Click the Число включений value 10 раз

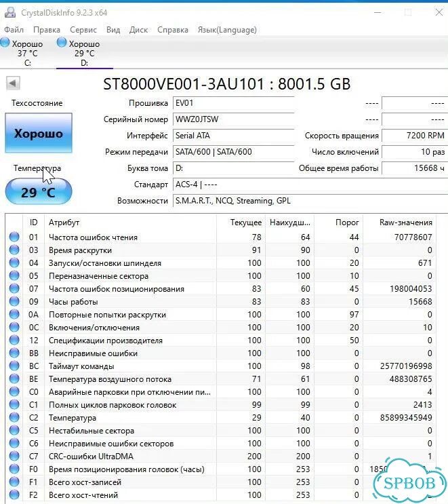(x=415, y=152)
